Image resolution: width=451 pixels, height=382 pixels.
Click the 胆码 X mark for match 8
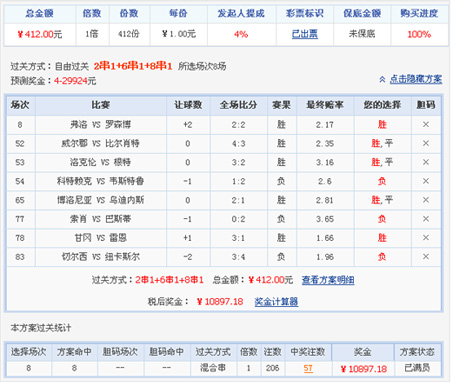[426, 125]
